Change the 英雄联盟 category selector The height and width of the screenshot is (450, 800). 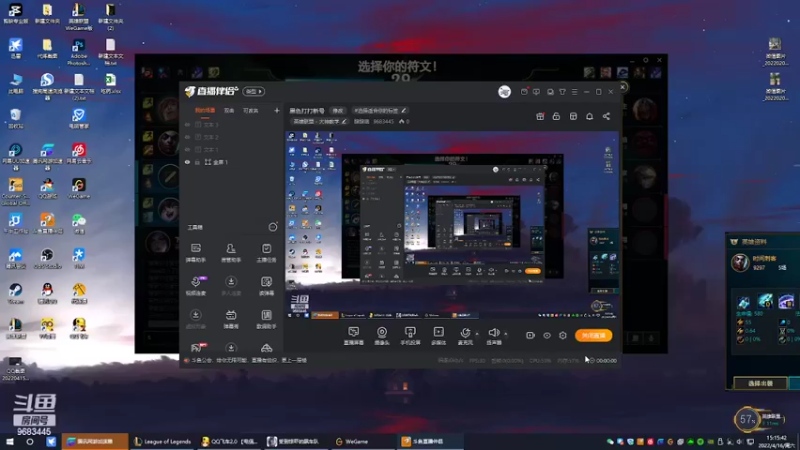(319, 121)
